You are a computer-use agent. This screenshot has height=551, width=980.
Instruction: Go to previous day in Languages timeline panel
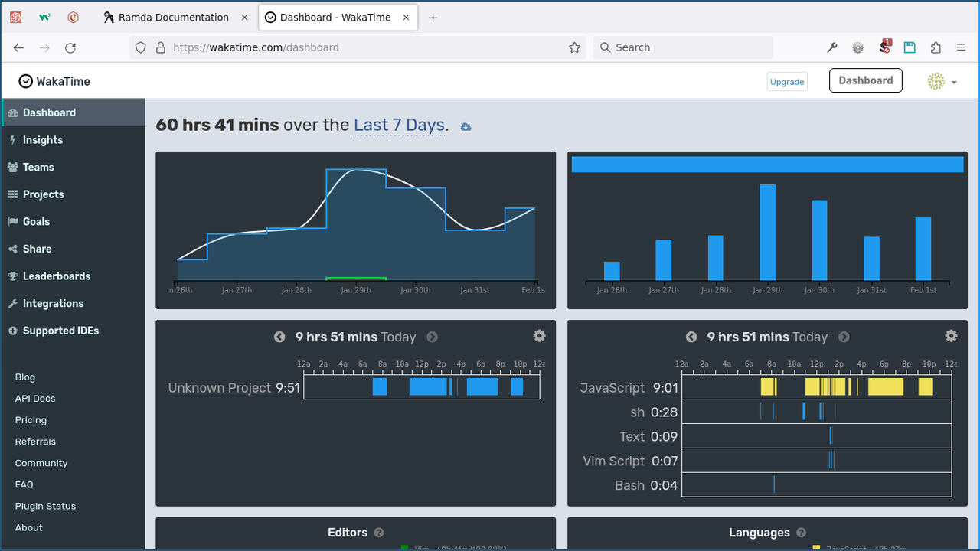691,337
